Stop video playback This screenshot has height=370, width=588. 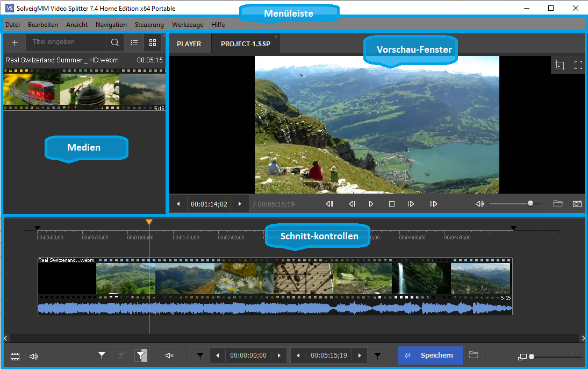pyautogui.click(x=391, y=204)
